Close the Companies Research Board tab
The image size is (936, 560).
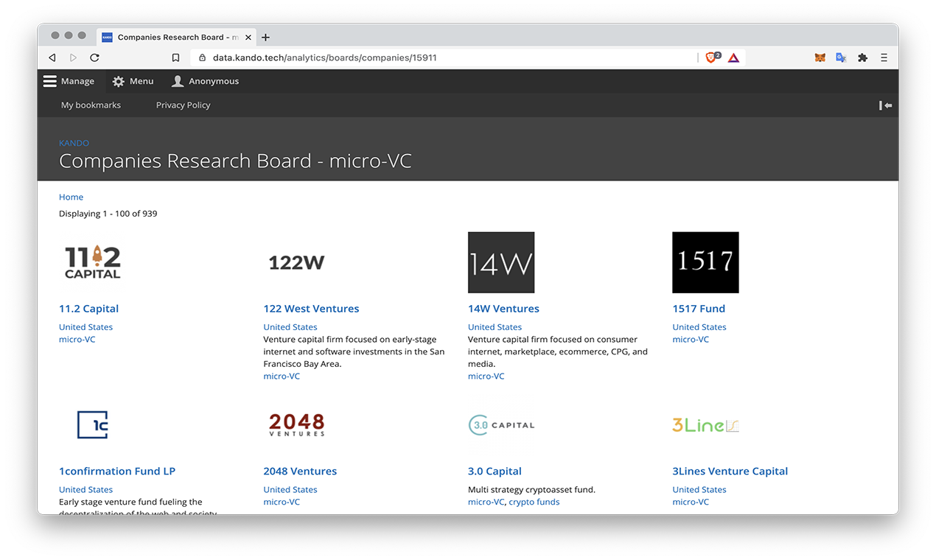point(248,37)
